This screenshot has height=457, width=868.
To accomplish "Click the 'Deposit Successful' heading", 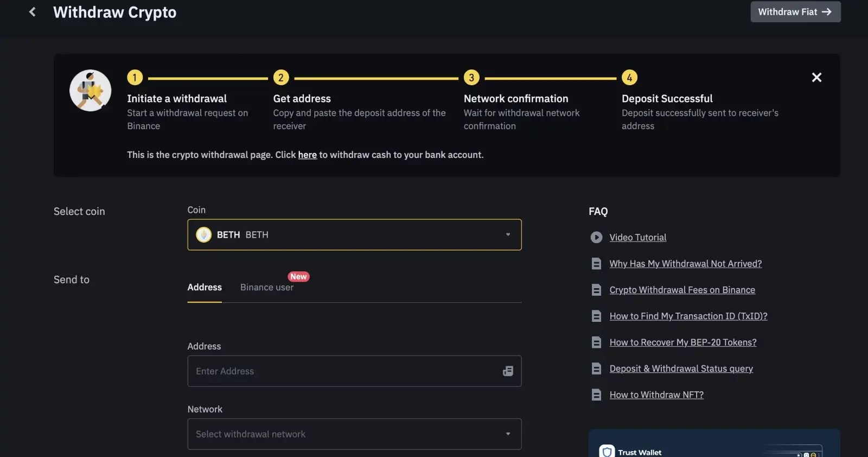I will pos(667,99).
